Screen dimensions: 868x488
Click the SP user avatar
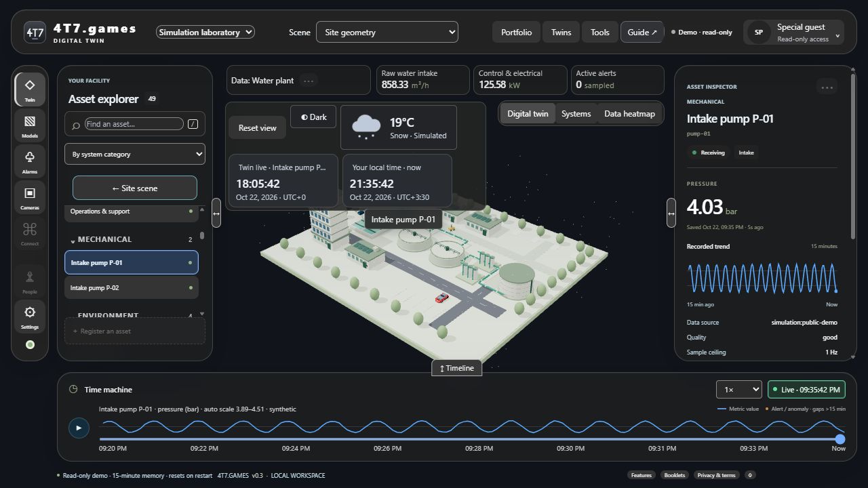coord(759,32)
